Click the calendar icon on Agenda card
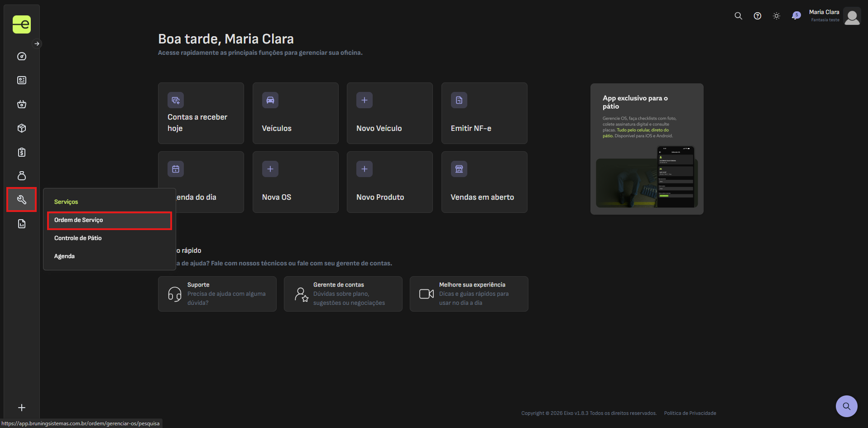The image size is (868, 428). pos(176,169)
